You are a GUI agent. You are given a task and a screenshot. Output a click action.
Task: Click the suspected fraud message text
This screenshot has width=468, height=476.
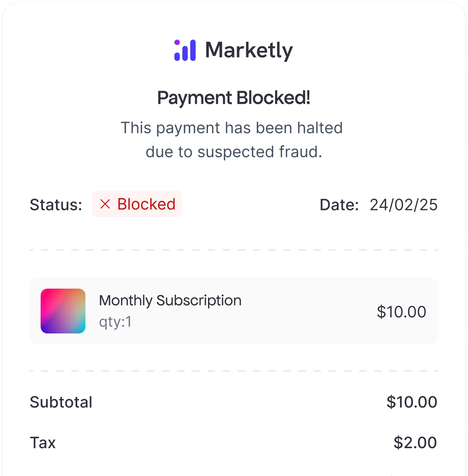click(233, 140)
